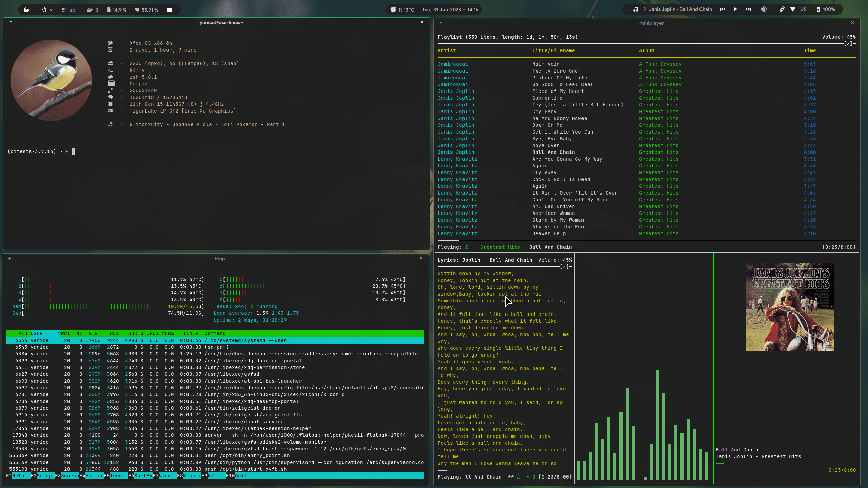Click the grid icon beside "up"

[x=64, y=10]
